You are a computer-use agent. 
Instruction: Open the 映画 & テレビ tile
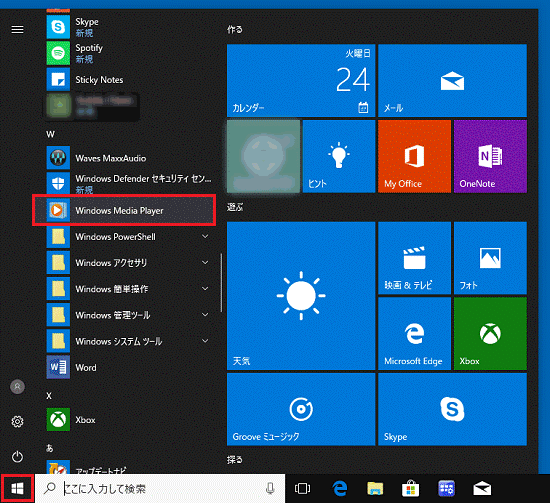click(415, 258)
